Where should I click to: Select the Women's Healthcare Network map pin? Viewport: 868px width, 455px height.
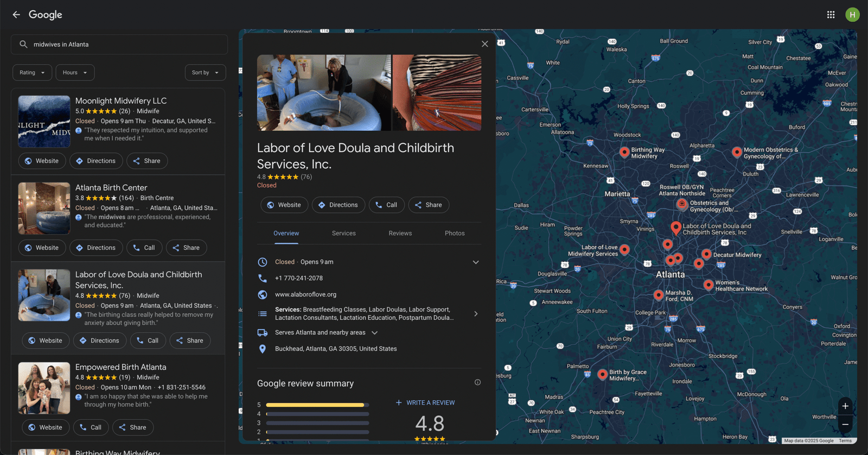tap(709, 285)
